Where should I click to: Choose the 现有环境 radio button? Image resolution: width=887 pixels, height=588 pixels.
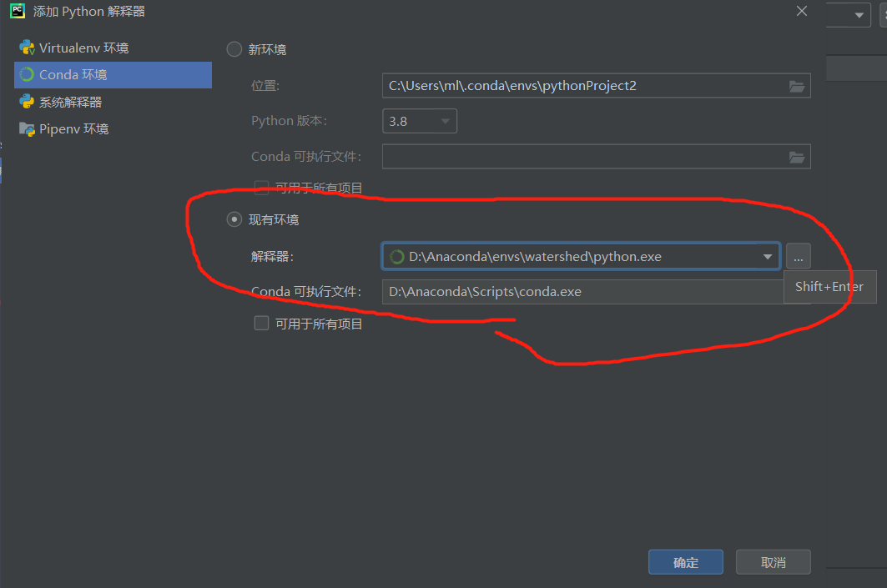tap(234, 219)
